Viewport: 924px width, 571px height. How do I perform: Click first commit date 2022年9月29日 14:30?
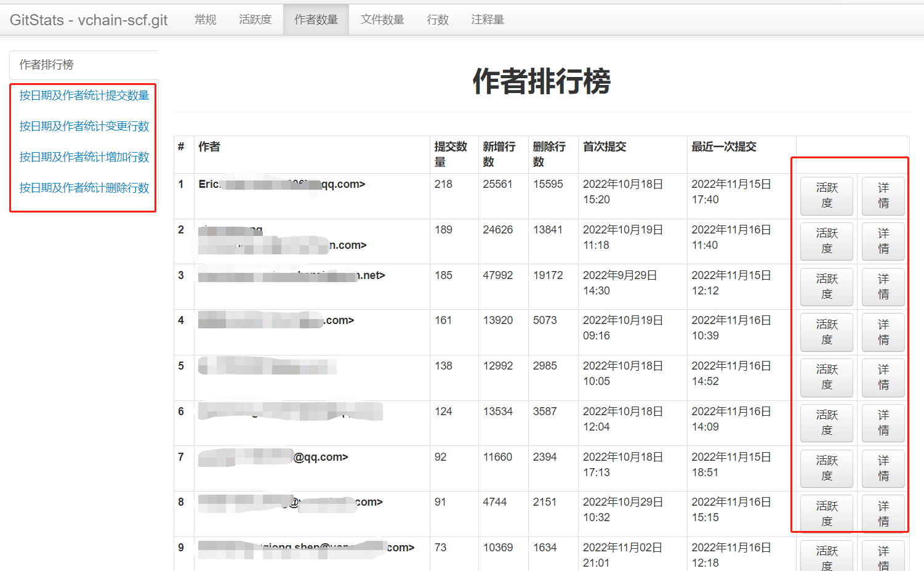point(620,283)
